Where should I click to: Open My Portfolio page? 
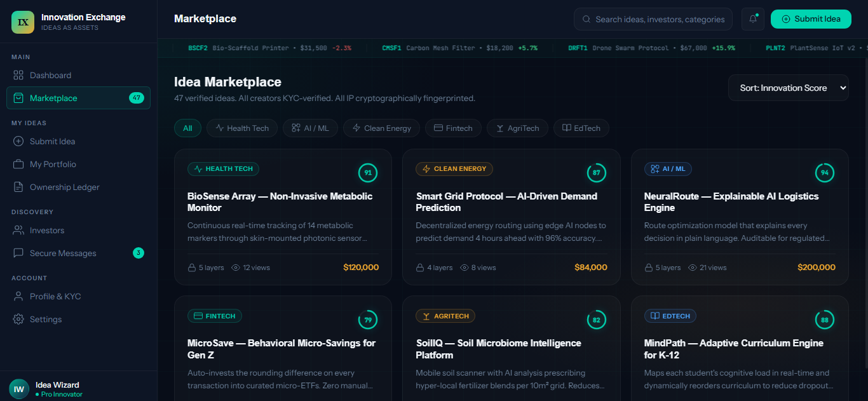pos(78,164)
